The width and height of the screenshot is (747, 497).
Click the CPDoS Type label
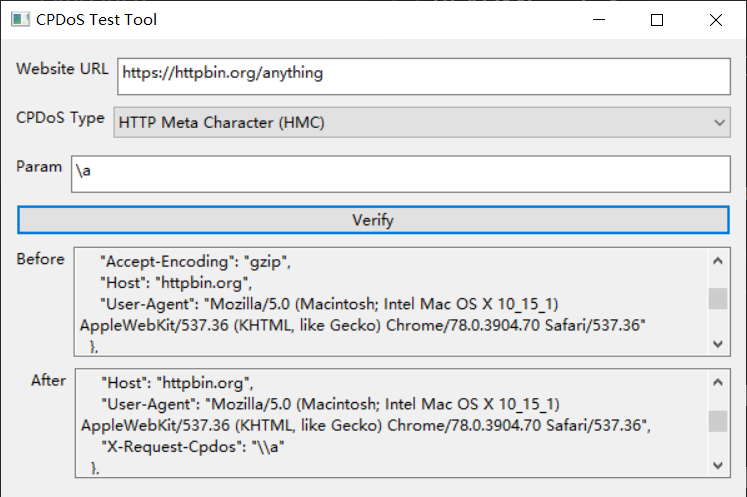(x=60, y=118)
